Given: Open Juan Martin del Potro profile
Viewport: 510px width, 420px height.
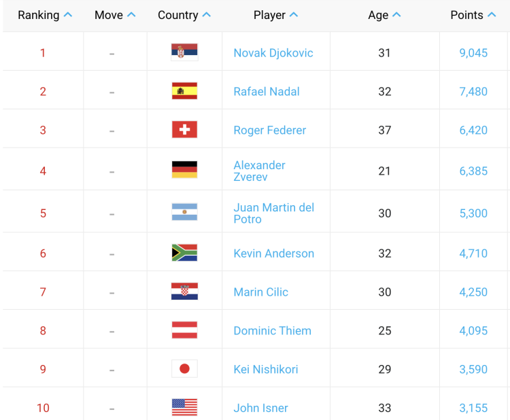Looking at the screenshot, I should 273,213.
